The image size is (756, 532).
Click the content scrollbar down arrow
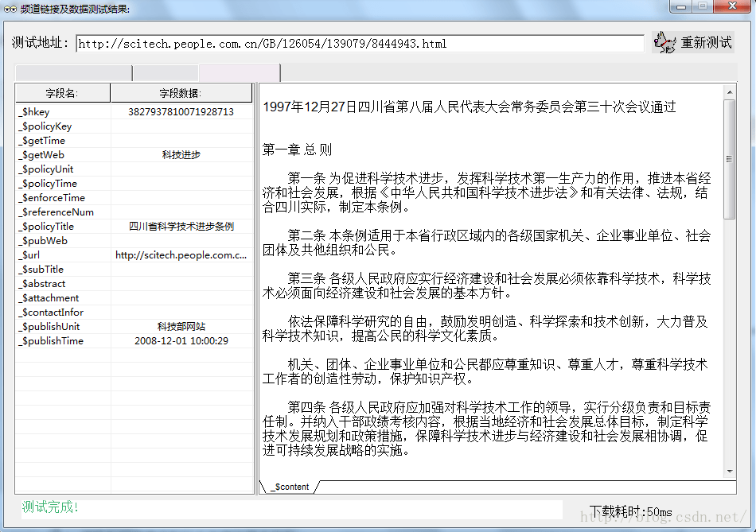pos(730,472)
